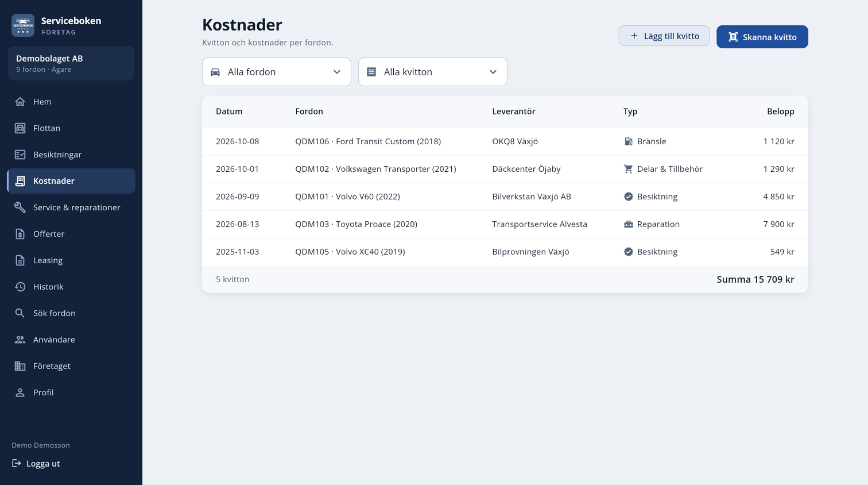Click the Summa 15 709 kr total
This screenshot has height=485, width=868.
pos(755,279)
